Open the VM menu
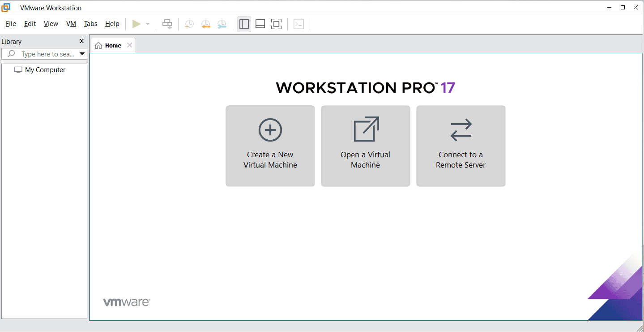This screenshot has width=644, height=332. (71, 24)
